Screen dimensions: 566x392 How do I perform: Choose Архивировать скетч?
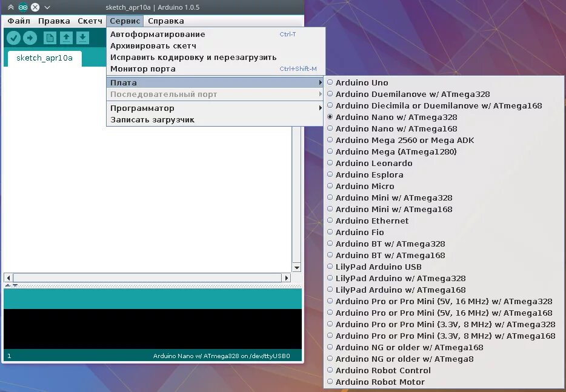pyautogui.click(x=216, y=46)
